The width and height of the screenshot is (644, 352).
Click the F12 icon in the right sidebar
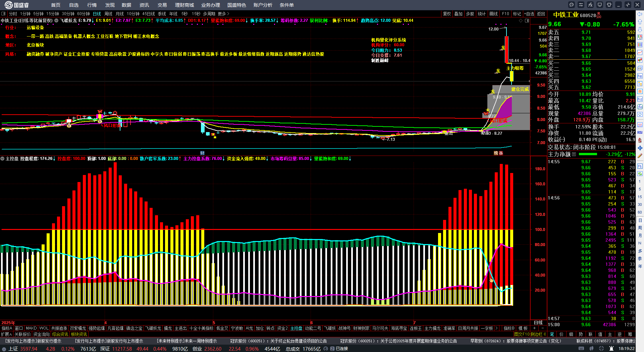click(x=640, y=99)
